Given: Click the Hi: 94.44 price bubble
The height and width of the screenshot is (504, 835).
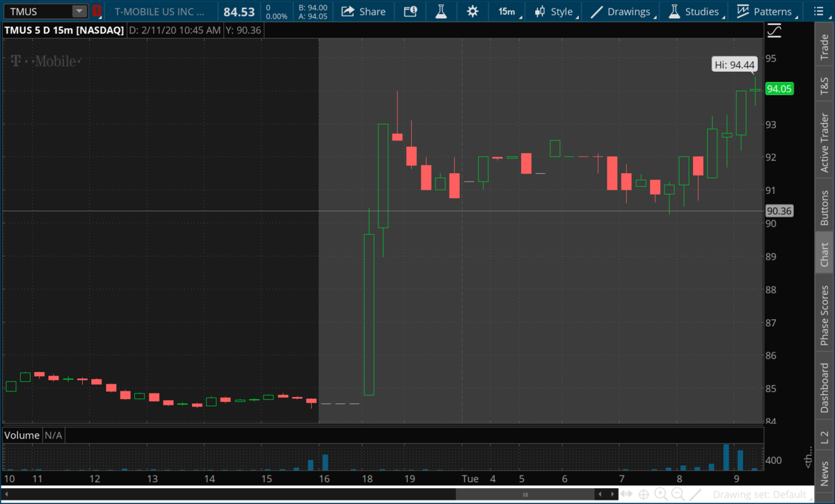Looking at the screenshot, I should [x=734, y=65].
